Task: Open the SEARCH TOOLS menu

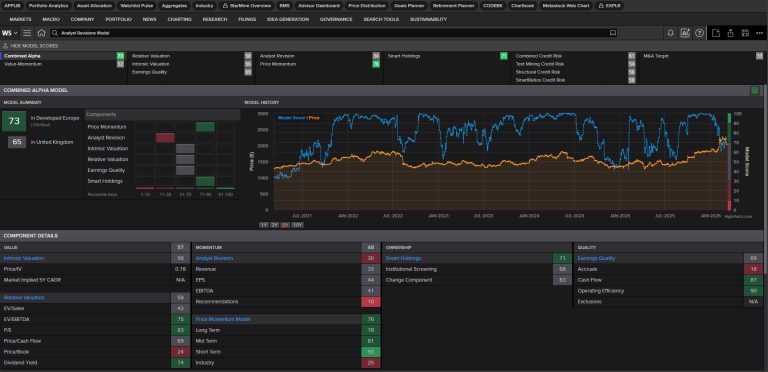Action: 381,19
